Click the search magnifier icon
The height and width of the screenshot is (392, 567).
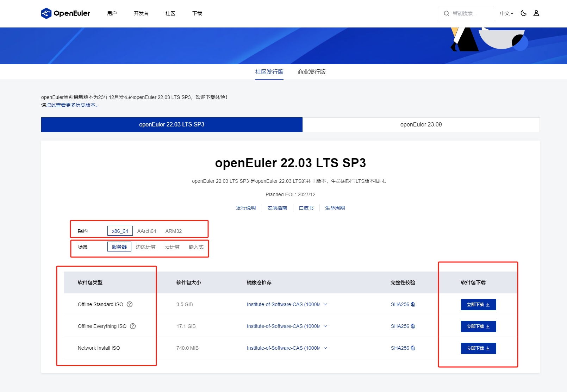[447, 13]
